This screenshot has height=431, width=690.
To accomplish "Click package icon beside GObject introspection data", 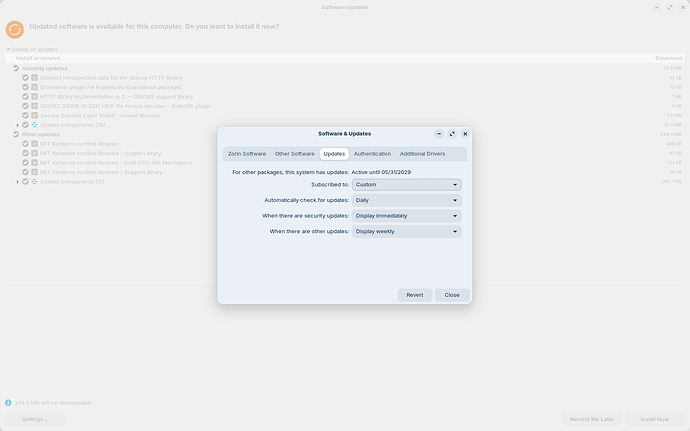I will [x=34, y=77].
